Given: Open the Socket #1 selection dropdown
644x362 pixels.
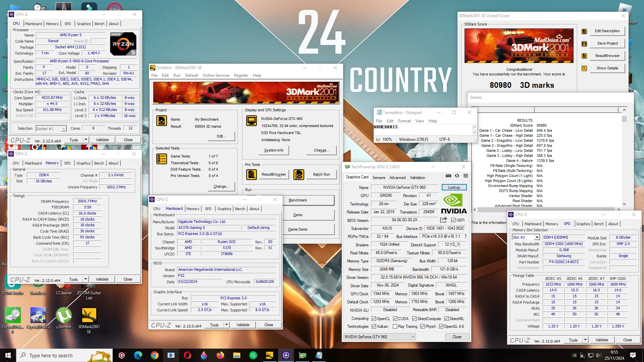Looking at the screenshot, I should (x=51, y=129).
